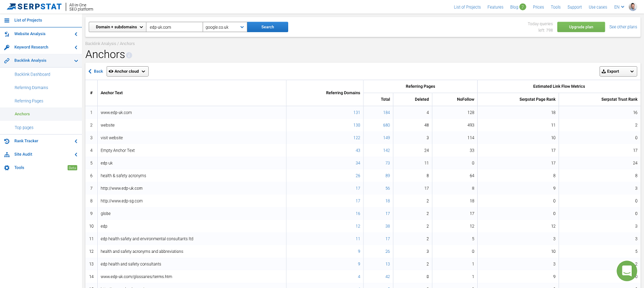Viewport: 644px width, 288px height.
Task: Open the Support link in top bar
Action: tap(574, 7)
